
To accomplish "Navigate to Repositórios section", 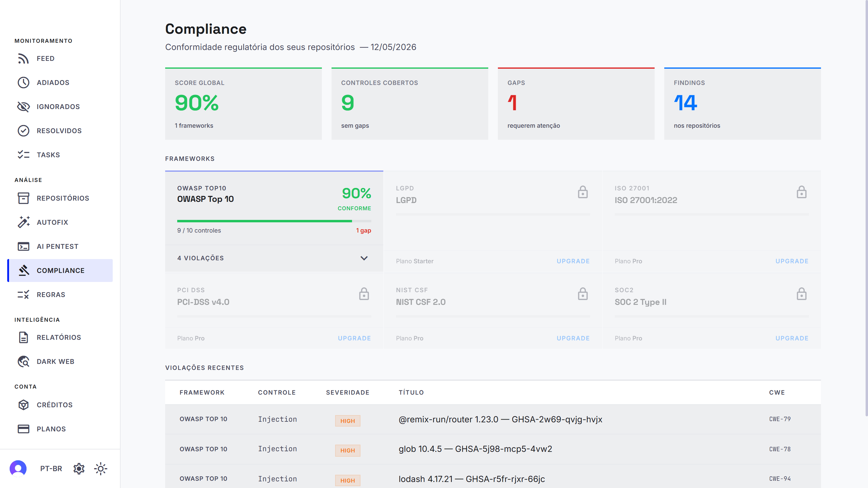I will pyautogui.click(x=60, y=198).
